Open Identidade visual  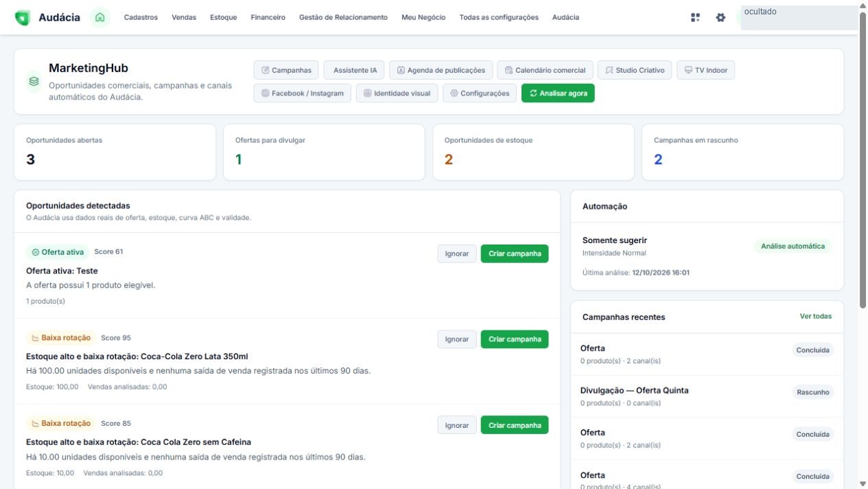coord(397,93)
